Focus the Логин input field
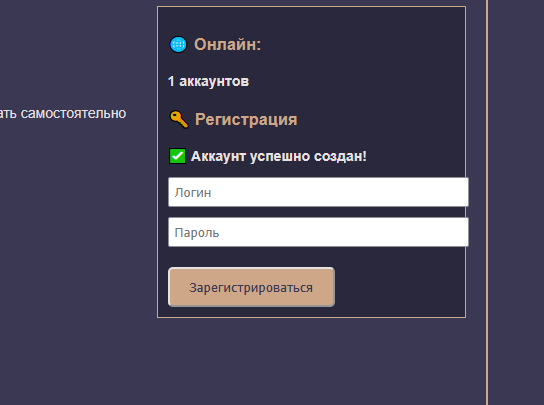544x405 pixels. click(x=318, y=192)
